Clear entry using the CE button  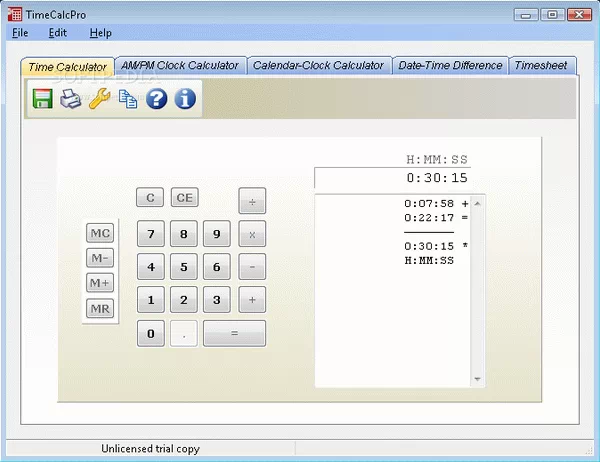click(x=184, y=198)
